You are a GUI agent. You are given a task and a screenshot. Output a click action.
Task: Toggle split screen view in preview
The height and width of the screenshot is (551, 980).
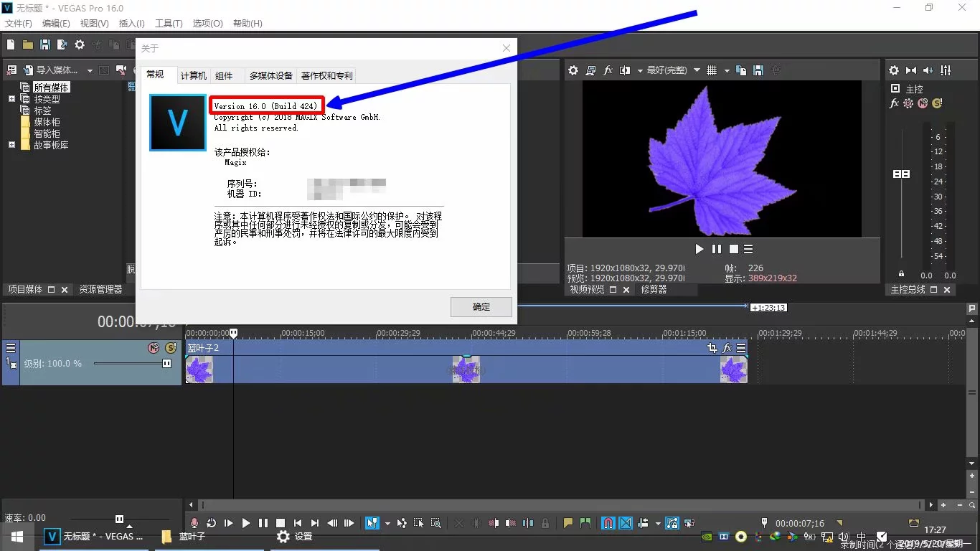(x=625, y=70)
